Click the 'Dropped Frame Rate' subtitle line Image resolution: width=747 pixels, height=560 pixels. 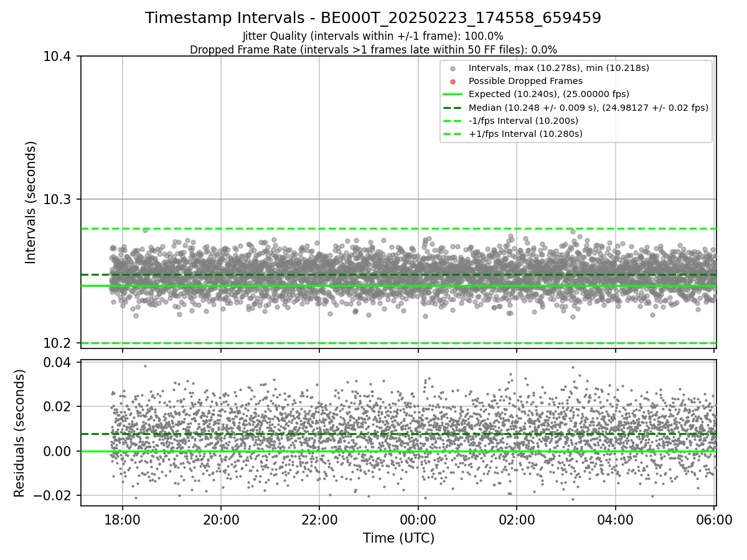(x=373, y=50)
